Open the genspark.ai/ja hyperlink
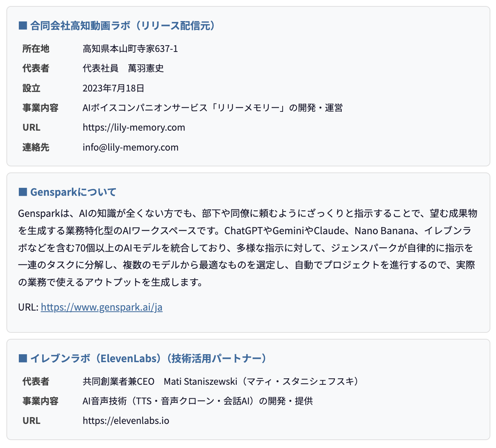Viewport: 496px width, 448px height. click(x=102, y=307)
